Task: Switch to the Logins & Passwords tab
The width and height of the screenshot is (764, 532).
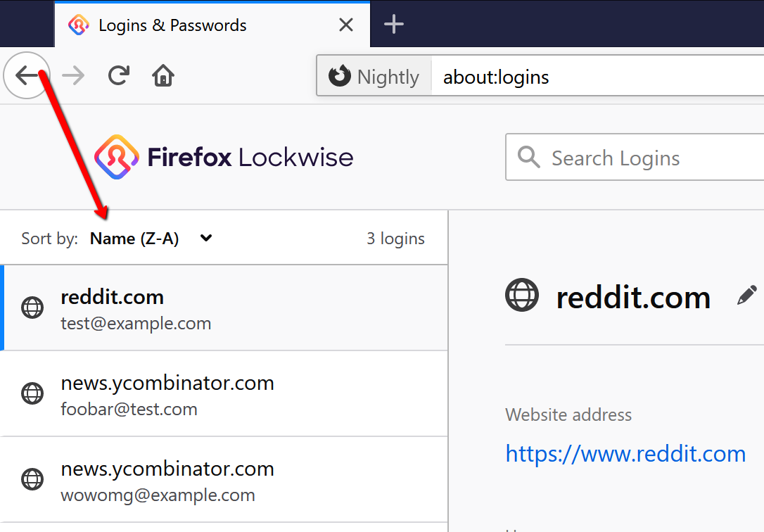Action: point(172,26)
